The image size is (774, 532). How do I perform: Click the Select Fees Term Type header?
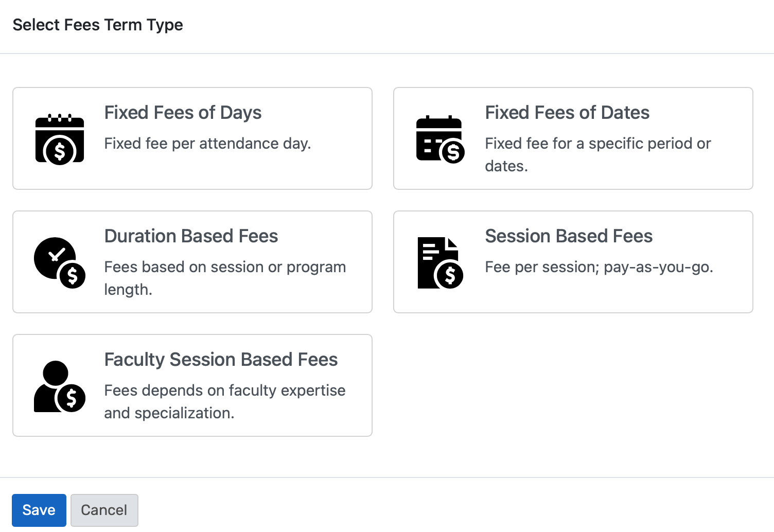[98, 24]
